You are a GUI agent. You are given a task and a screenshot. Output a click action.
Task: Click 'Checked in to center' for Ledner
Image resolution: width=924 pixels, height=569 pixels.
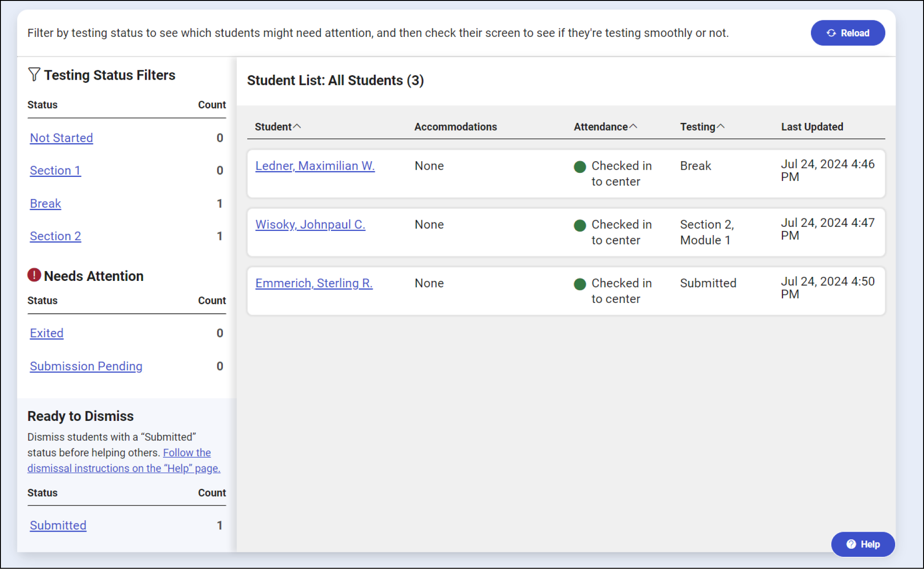621,174
